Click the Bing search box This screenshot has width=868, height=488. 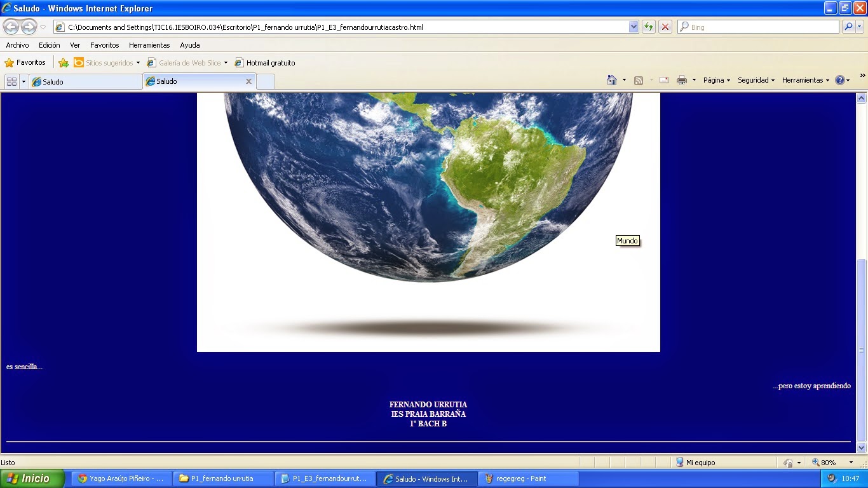758,27
